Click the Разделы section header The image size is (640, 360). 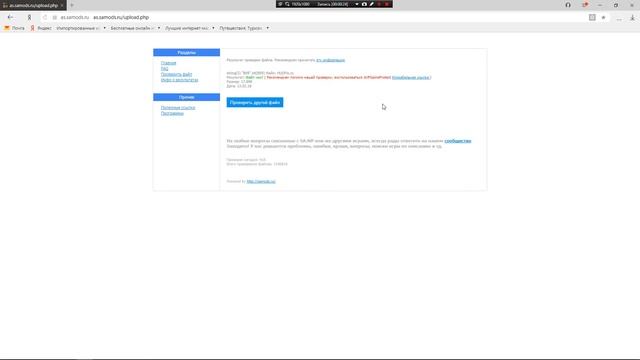click(x=187, y=52)
